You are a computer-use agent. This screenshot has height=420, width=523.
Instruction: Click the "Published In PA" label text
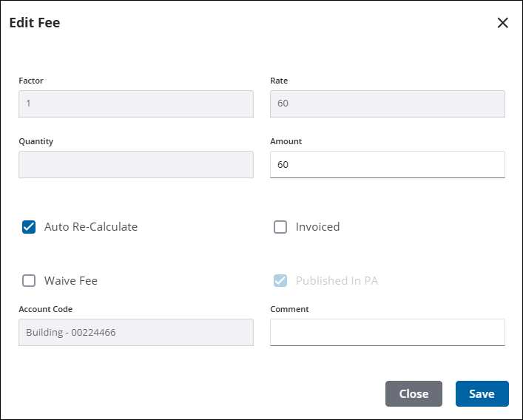coord(337,281)
